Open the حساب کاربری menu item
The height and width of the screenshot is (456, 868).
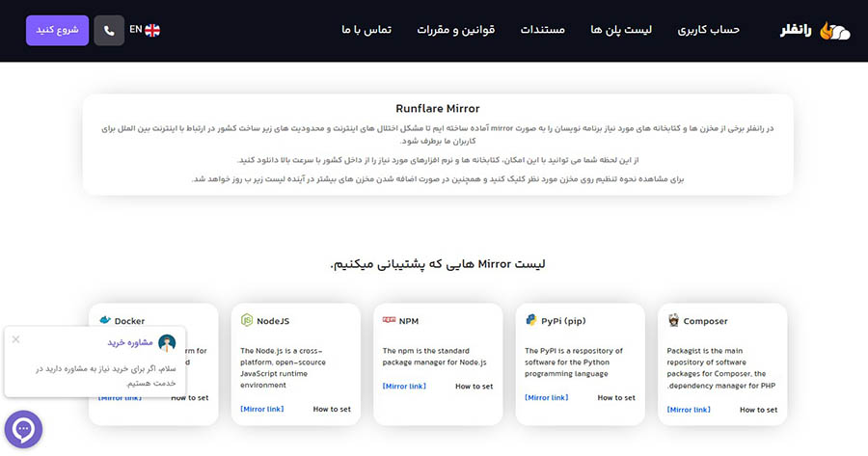pyautogui.click(x=709, y=30)
